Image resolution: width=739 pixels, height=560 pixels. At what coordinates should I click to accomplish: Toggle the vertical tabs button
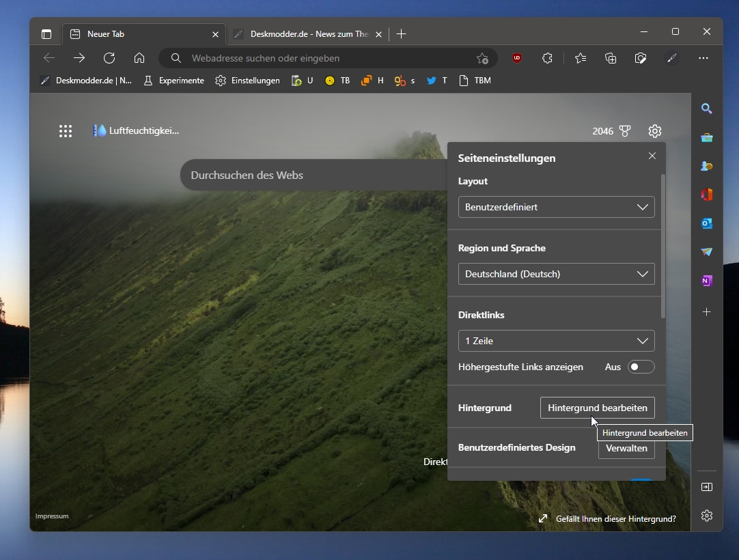click(x=46, y=34)
